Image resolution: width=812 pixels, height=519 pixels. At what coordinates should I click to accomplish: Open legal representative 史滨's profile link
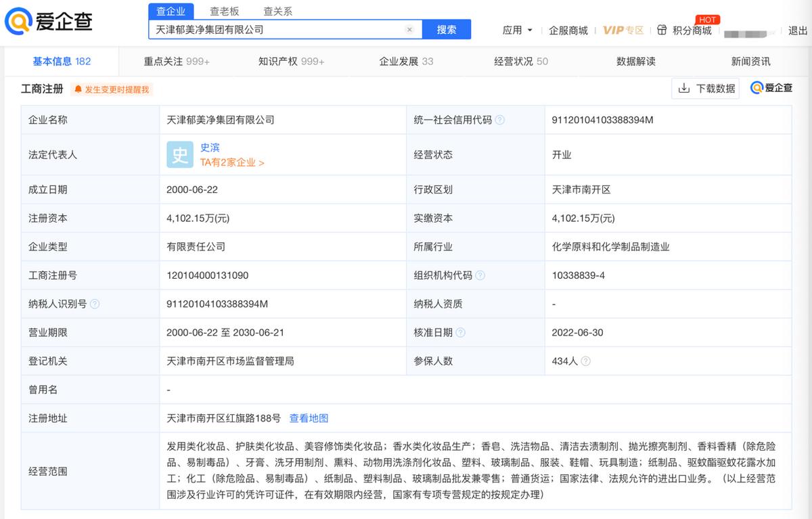click(x=210, y=148)
